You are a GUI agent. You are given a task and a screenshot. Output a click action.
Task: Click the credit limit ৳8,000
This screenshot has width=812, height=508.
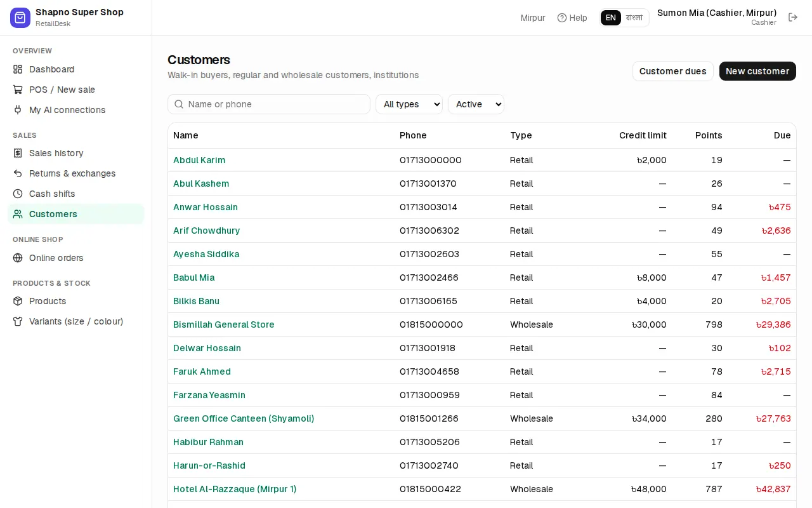[652, 277]
